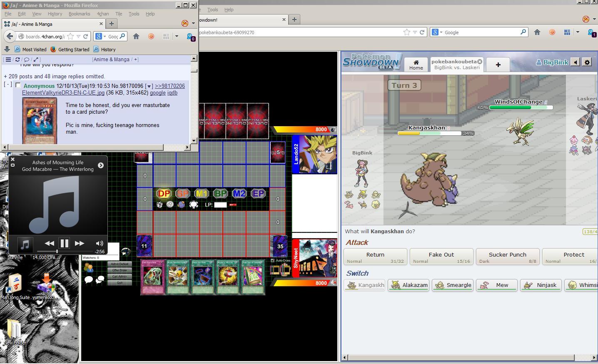
Task: Click the Element Valkyrie card thumbnail
Action: [x=40, y=121]
